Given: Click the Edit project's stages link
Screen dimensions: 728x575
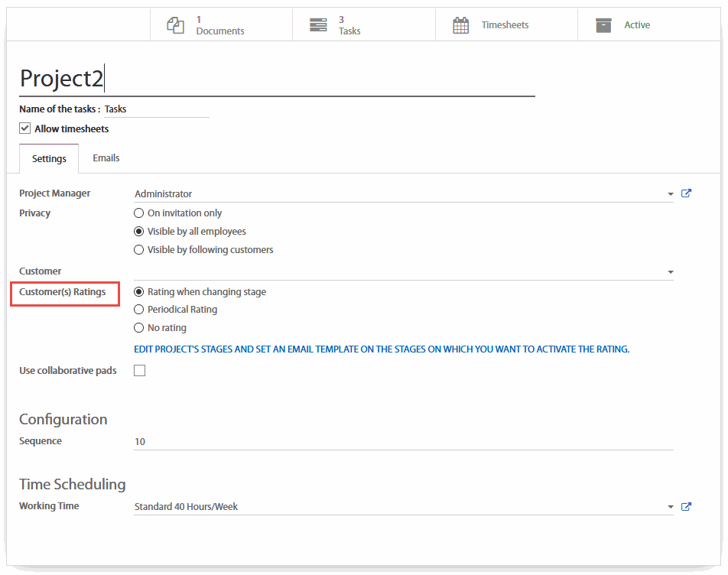Looking at the screenshot, I should pos(382,349).
